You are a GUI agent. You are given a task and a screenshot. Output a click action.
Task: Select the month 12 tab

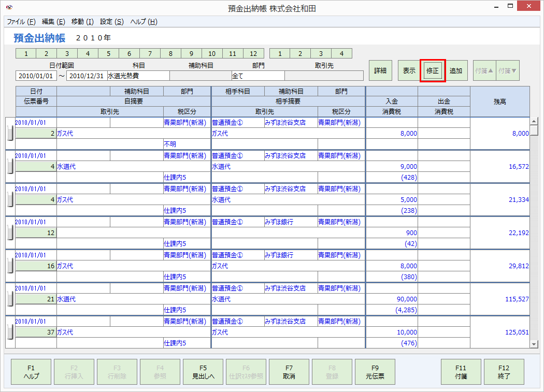pyautogui.click(x=253, y=53)
